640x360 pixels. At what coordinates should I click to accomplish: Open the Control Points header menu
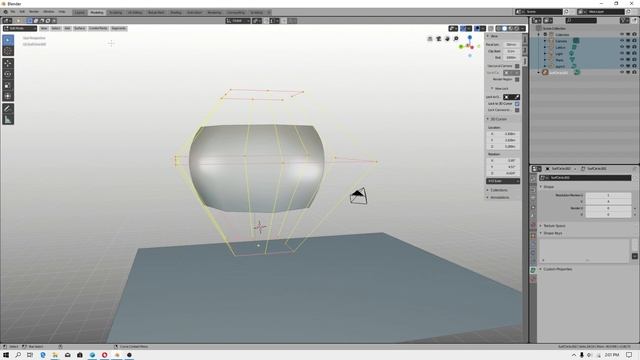[98, 29]
